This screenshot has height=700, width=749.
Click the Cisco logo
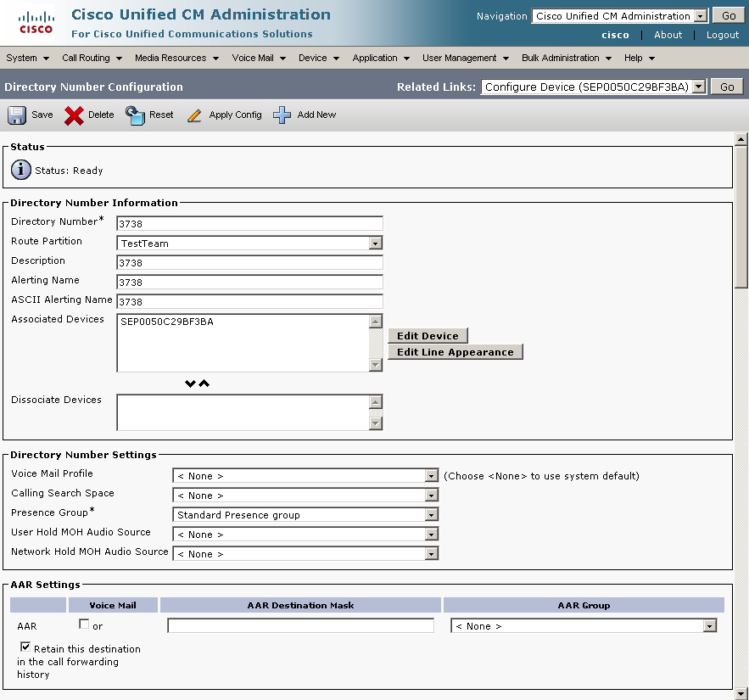(x=36, y=23)
